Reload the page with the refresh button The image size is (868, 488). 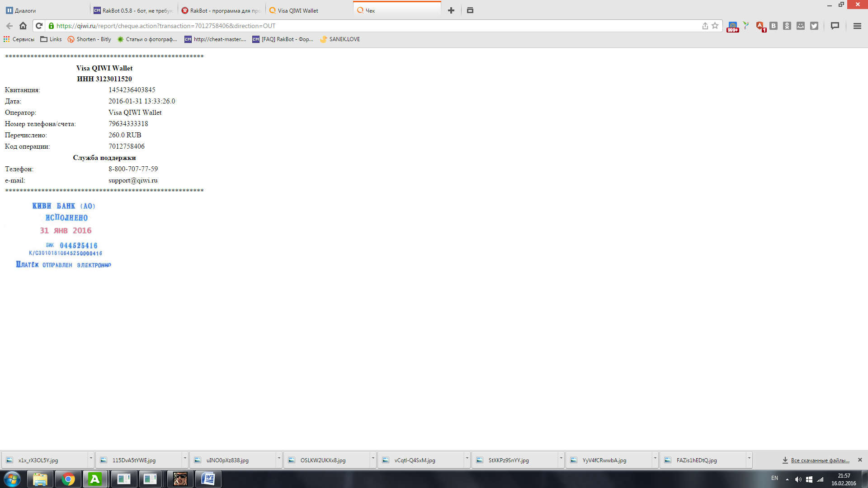click(x=39, y=26)
